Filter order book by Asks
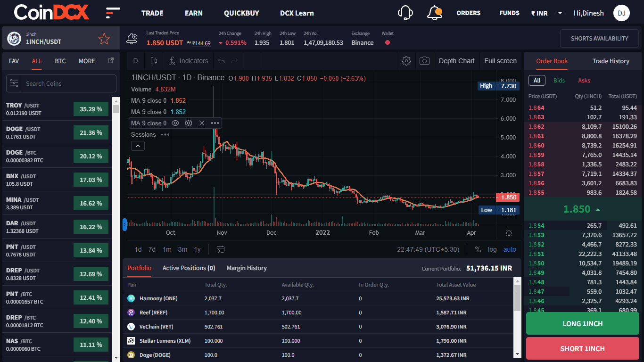This screenshot has width=644, height=362. click(x=584, y=80)
